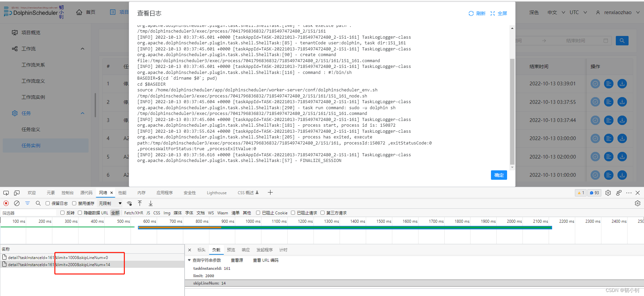Open the network panel settings gear
The width and height of the screenshot is (644, 296).
(x=638, y=203)
